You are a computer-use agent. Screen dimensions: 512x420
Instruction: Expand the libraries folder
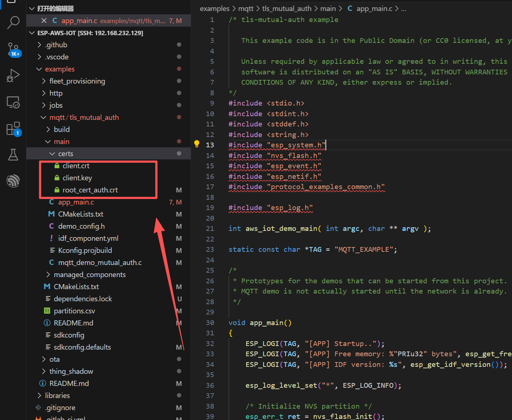[40, 395]
